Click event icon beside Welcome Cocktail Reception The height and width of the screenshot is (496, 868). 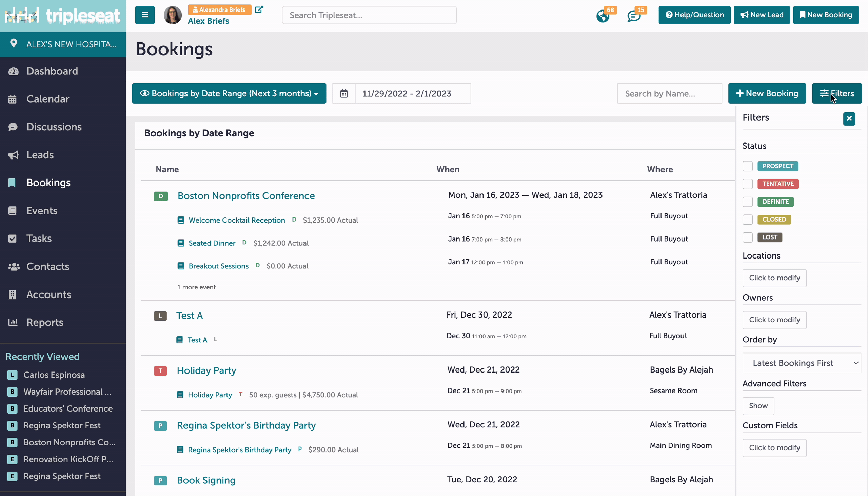(x=181, y=220)
